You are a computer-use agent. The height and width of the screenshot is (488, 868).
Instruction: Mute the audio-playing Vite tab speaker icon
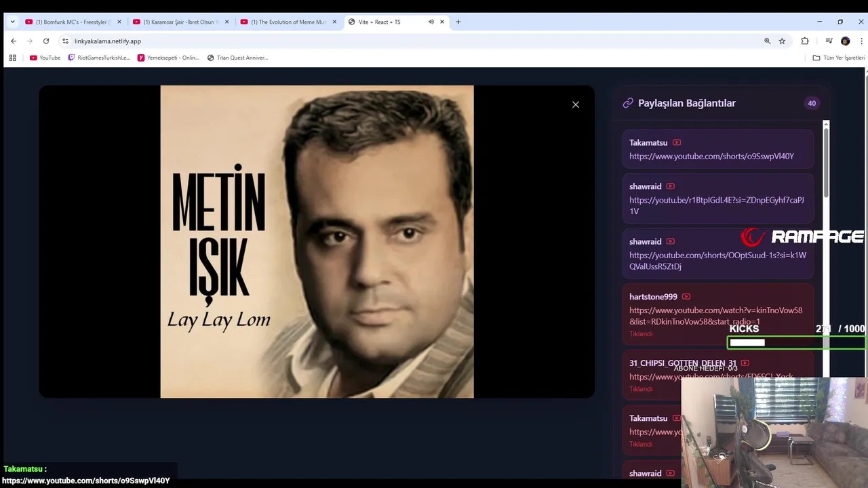tap(431, 22)
